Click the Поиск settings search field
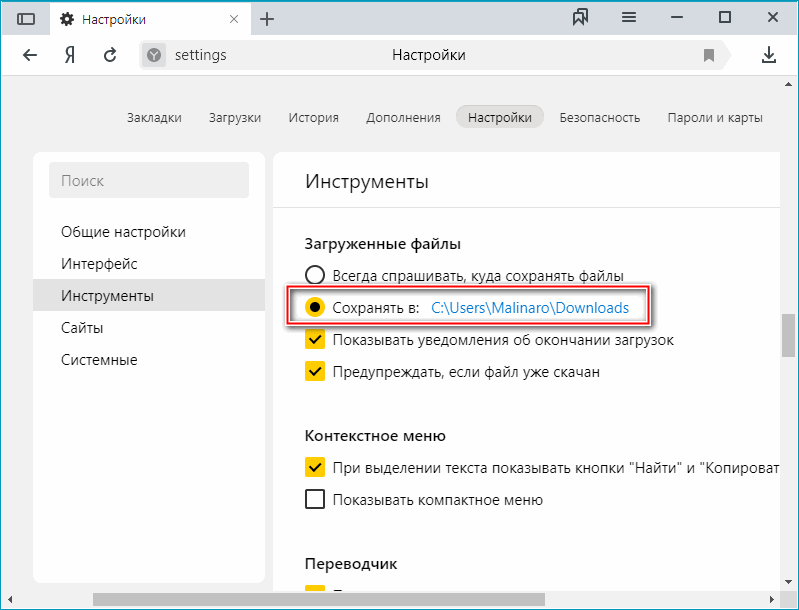This screenshot has width=799, height=610. (x=149, y=180)
